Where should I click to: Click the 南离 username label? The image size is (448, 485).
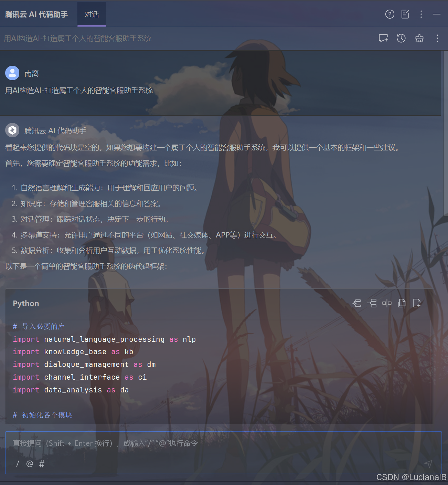click(31, 73)
